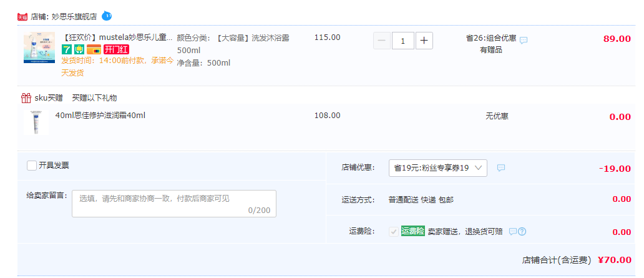Open the 【狂欢价】mustela妙思乐儿童 product title link
The image size is (644, 278).
point(117,38)
